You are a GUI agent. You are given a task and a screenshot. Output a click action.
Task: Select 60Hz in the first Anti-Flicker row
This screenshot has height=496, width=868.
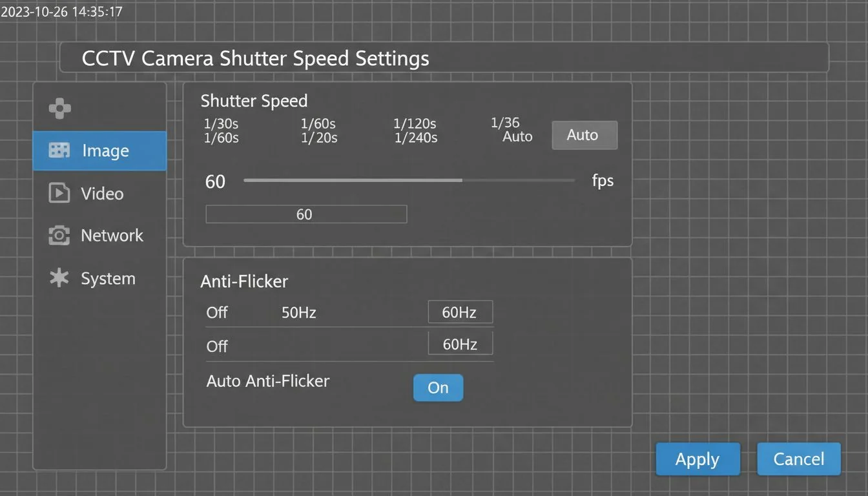click(x=460, y=313)
